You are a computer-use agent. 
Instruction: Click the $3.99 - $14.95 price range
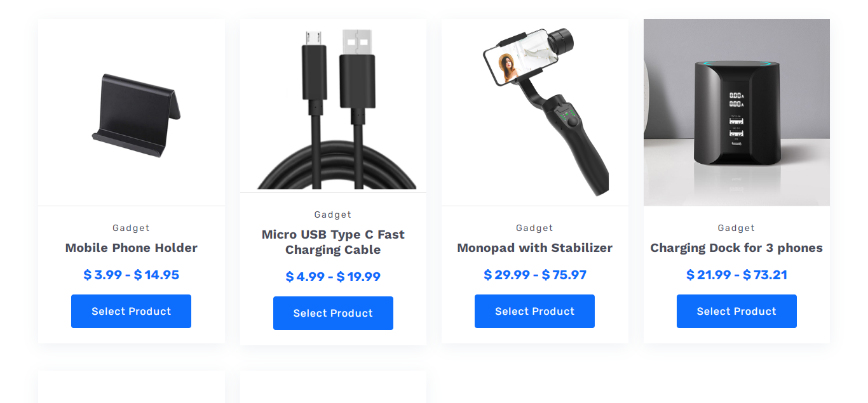point(132,275)
